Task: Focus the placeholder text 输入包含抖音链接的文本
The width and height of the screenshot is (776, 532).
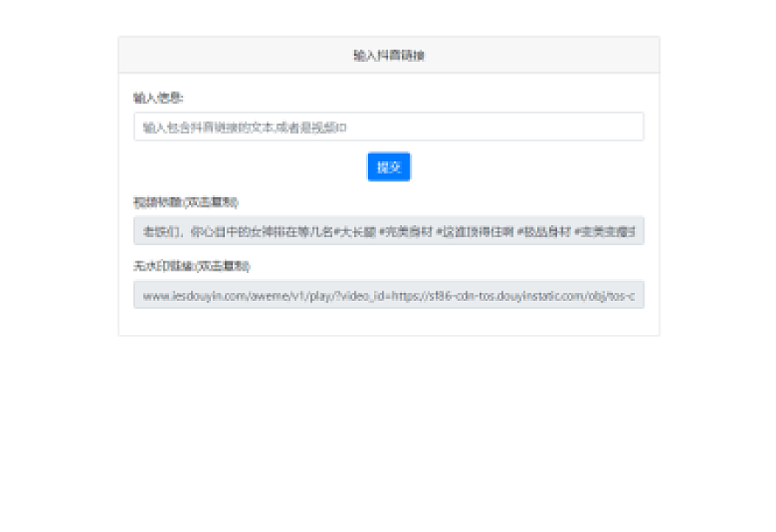Action: click(218, 126)
